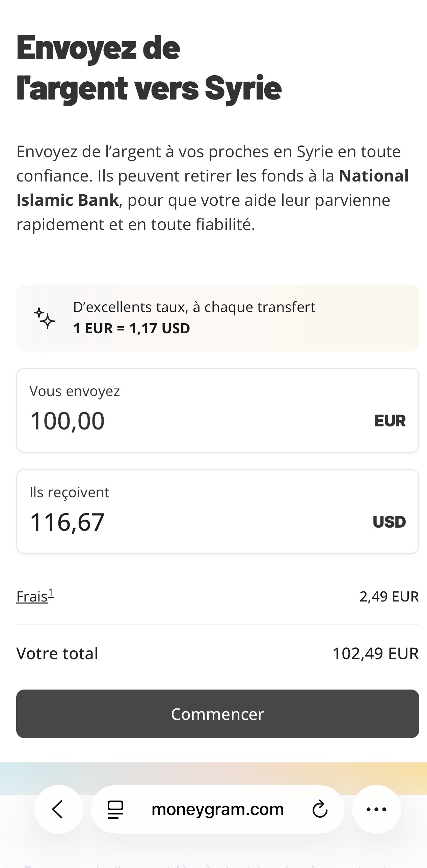Open the three-dots browser menu
Screen dimensions: 427x868
(x=376, y=809)
